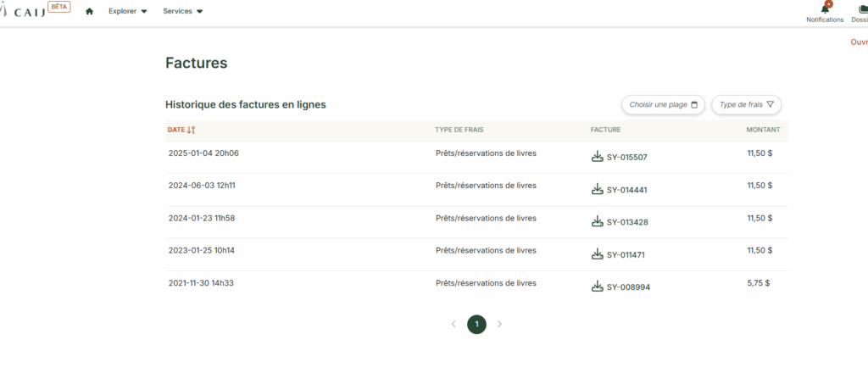Open the Choisir une plage date picker
This screenshot has width=868, height=384.
pos(663,104)
